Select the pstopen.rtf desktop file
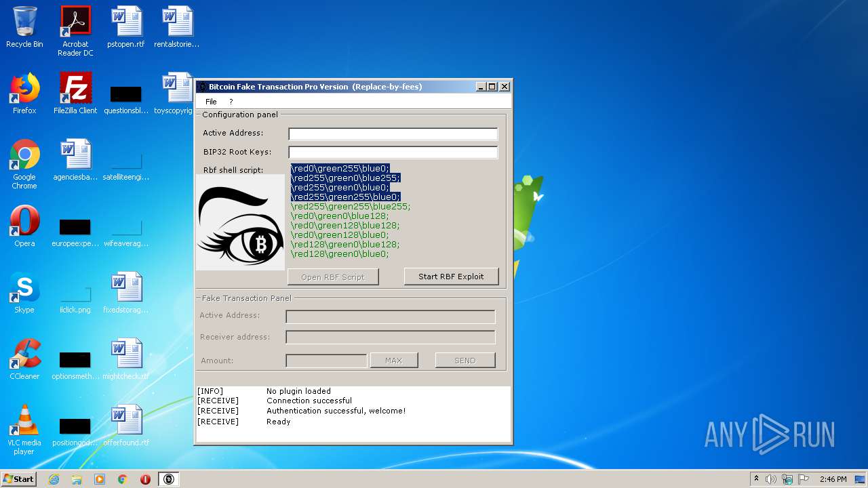This screenshot has width=868, height=488. point(126,27)
